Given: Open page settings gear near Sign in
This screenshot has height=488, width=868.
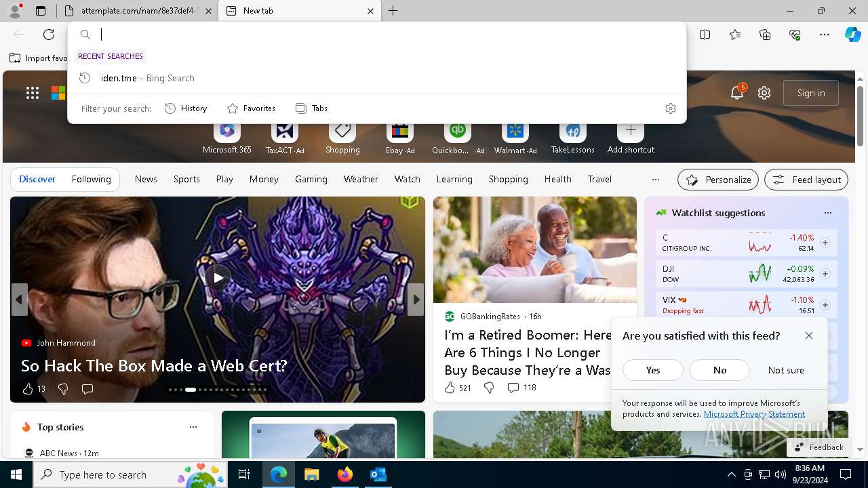Looking at the screenshot, I should [x=764, y=93].
